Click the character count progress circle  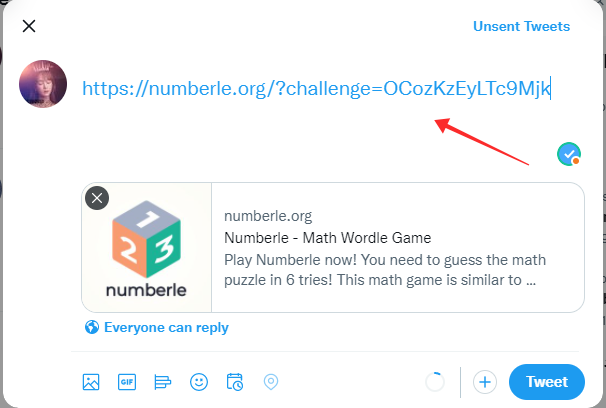435,381
